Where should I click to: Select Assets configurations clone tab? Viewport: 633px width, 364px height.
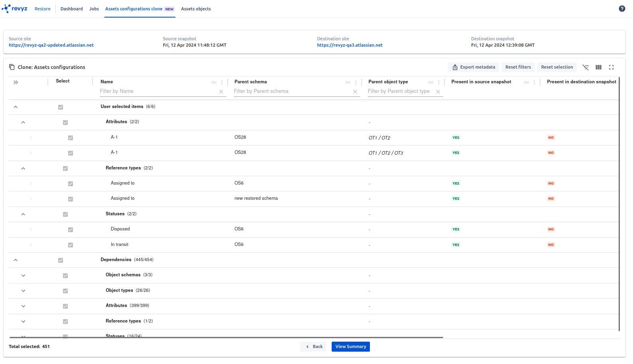click(140, 9)
